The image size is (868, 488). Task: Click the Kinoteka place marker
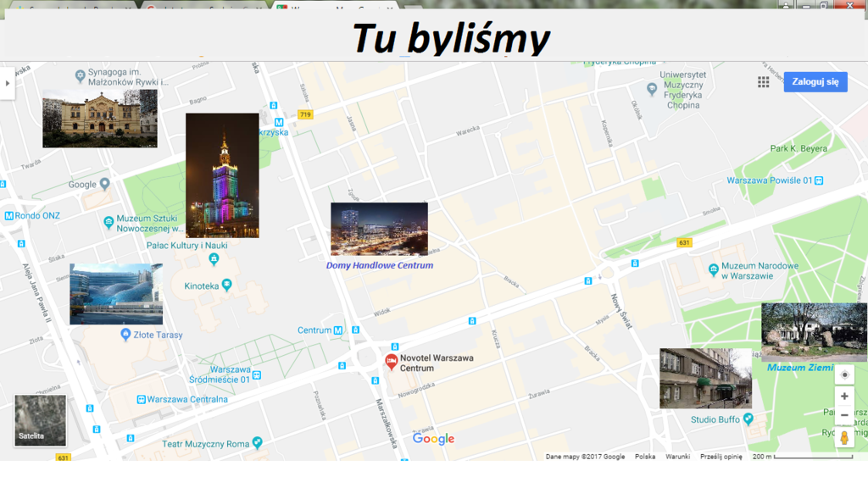[x=226, y=285]
